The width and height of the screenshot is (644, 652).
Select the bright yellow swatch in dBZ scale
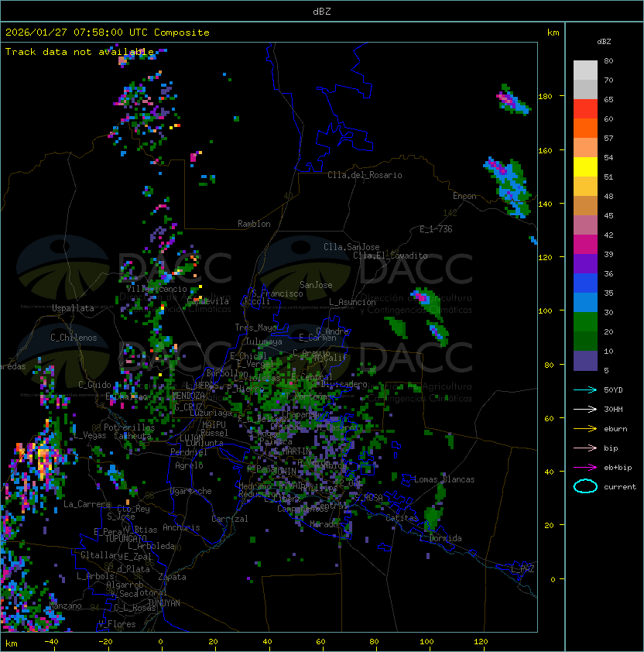pyautogui.click(x=585, y=167)
